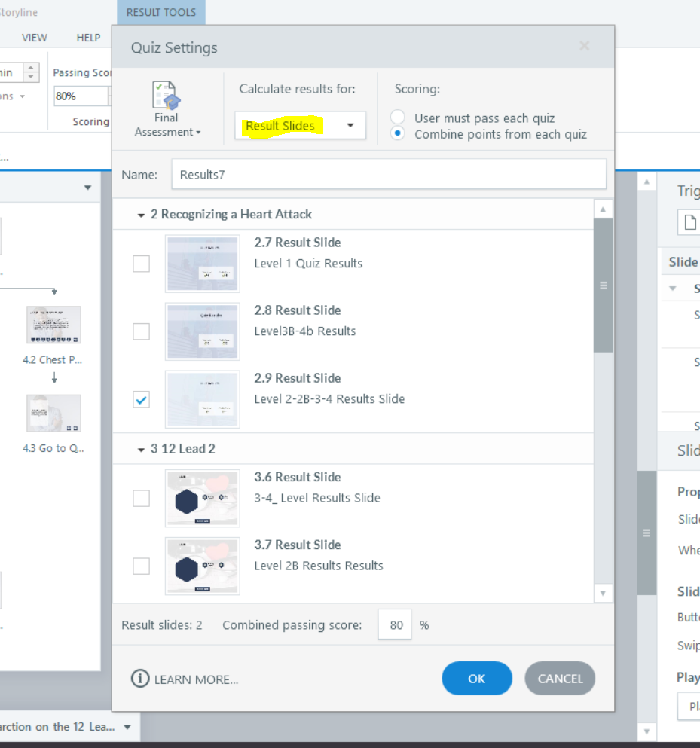Screen dimensions: 700x748
Task: Click 'Level3B-4b Results' text
Action: tap(305, 331)
